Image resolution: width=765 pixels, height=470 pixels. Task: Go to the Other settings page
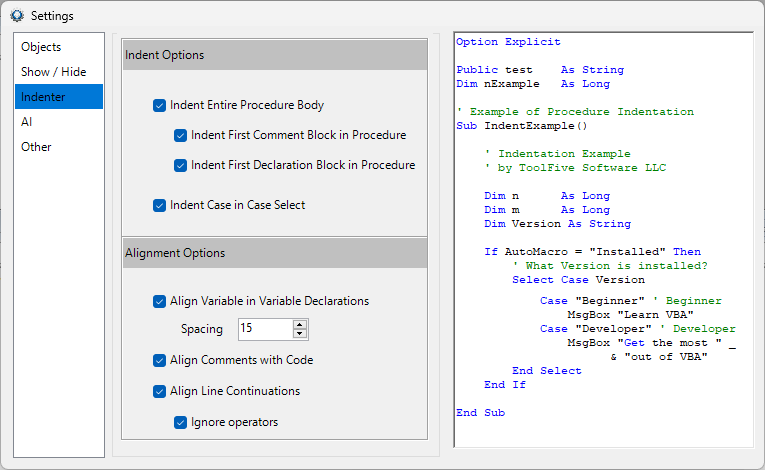[59, 146]
